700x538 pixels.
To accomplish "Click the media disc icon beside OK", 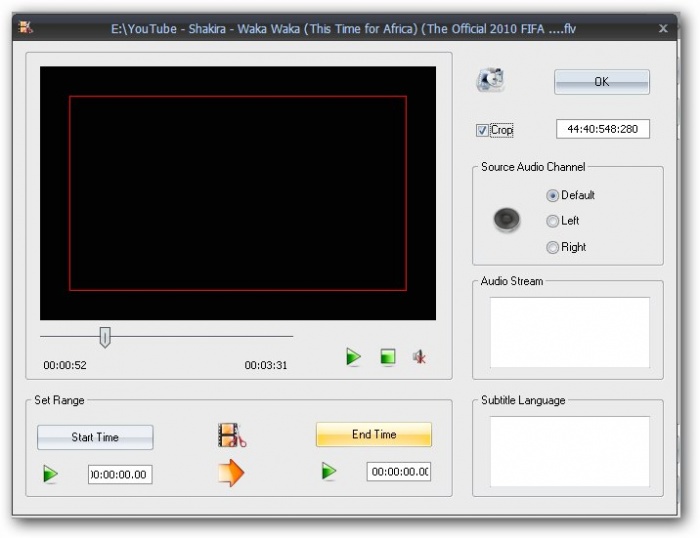I will point(490,80).
